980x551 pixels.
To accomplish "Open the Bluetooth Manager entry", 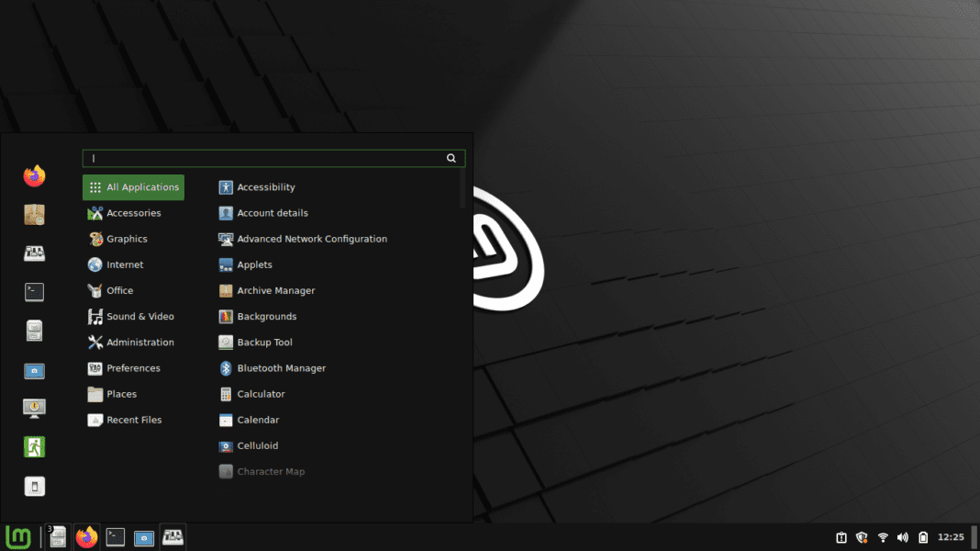I will coord(279,367).
